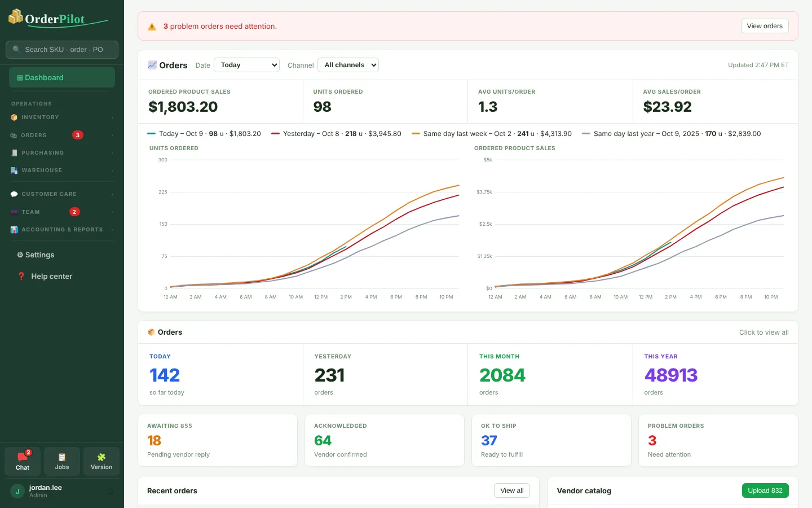Open Version via the green puzzle icon

click(x=101, y=457)
